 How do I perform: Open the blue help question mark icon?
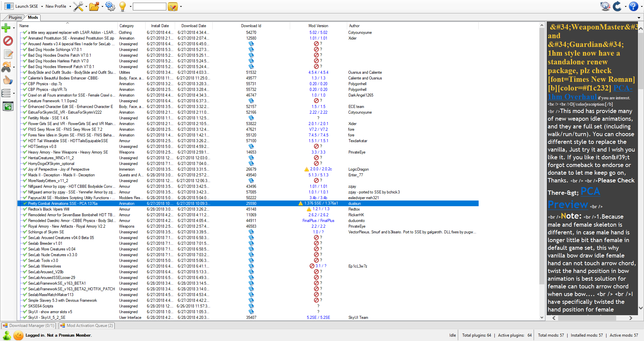(633, 6)
